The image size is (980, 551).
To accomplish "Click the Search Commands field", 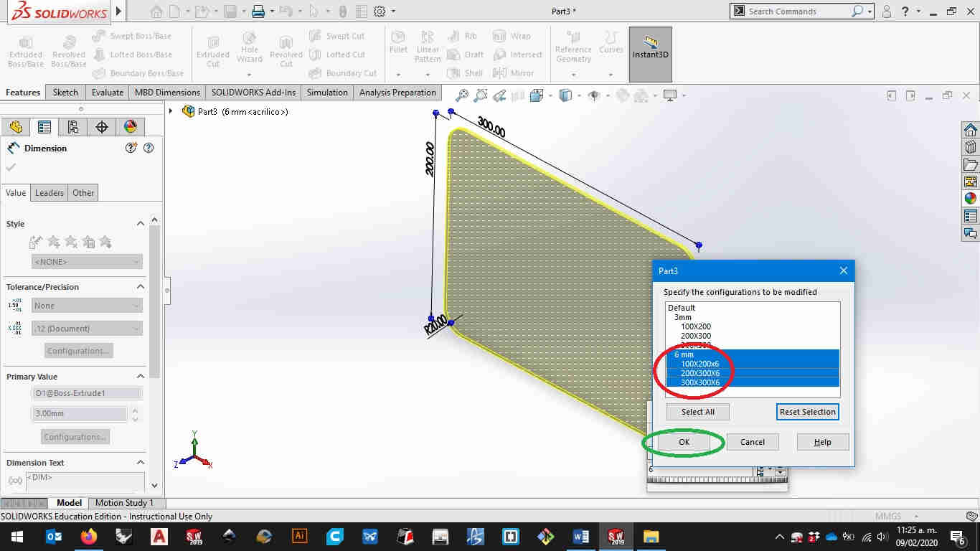I will 798,11.
